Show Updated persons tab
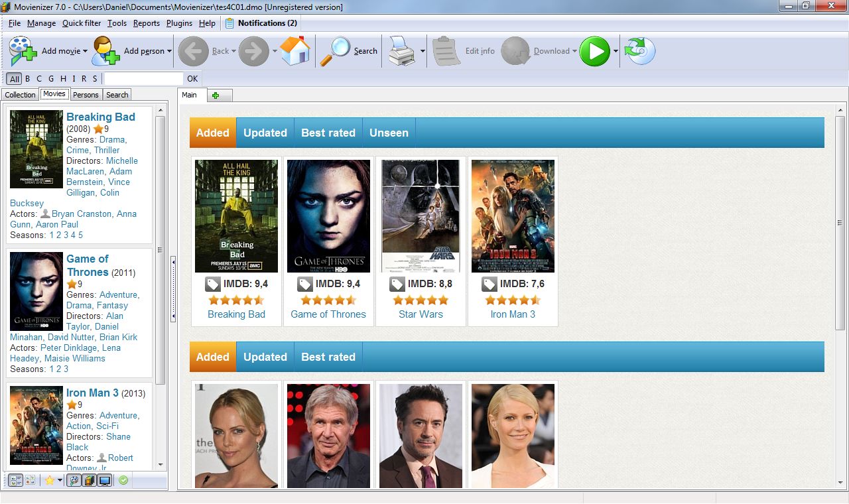This screenshot has height=504, width=849. click(265, 357)
